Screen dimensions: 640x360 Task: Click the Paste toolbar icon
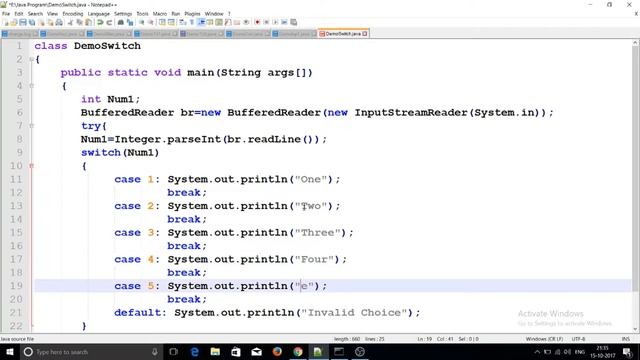pyautogui.click(x=88, y=22)
